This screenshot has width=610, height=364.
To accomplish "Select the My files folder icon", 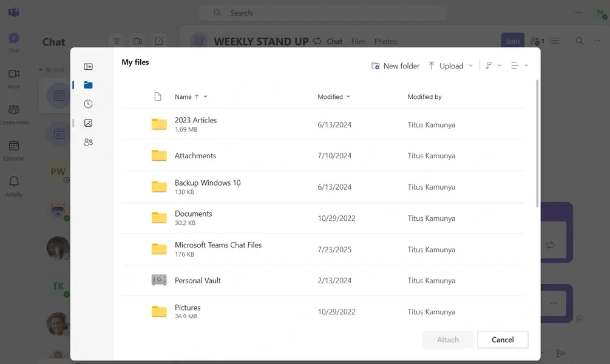I will pos(88,86).
